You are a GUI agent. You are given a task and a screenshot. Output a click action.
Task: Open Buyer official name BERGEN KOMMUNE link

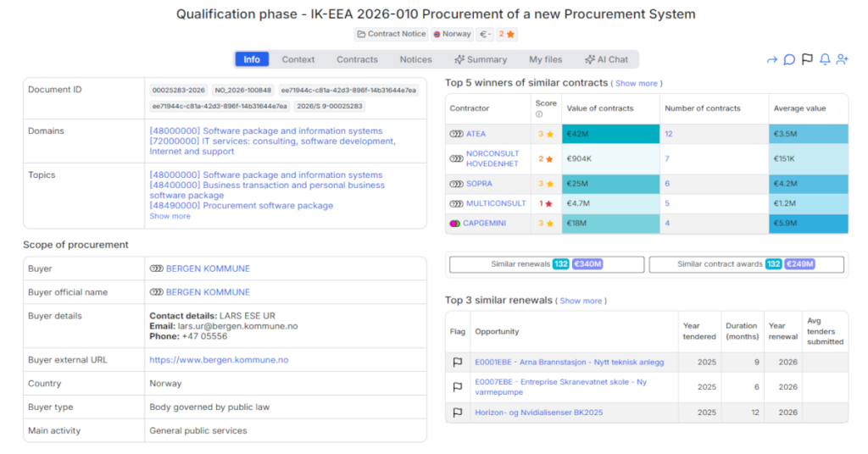coord(209,292)
